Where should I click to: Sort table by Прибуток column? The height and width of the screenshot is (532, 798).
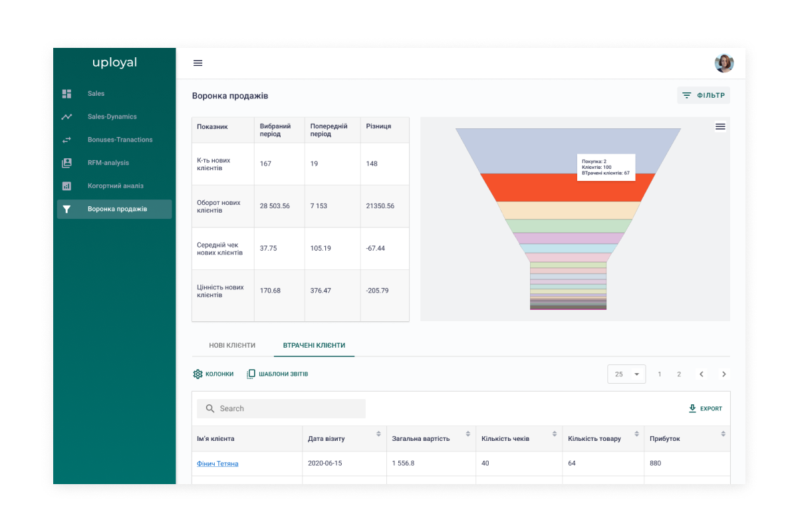(x=723, y=434)
